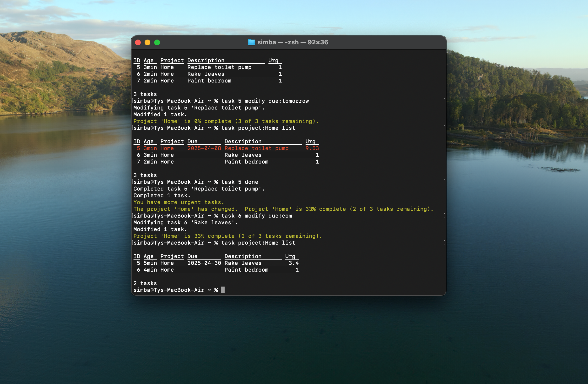
Task: Click 'Rake leaves' in the last table
Action: (x=243, y=263)
